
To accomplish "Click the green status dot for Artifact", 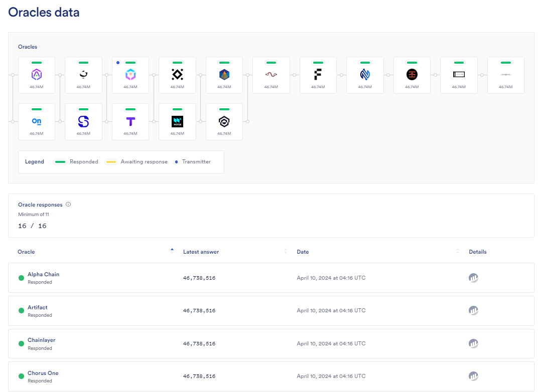I will click(21, 310).
